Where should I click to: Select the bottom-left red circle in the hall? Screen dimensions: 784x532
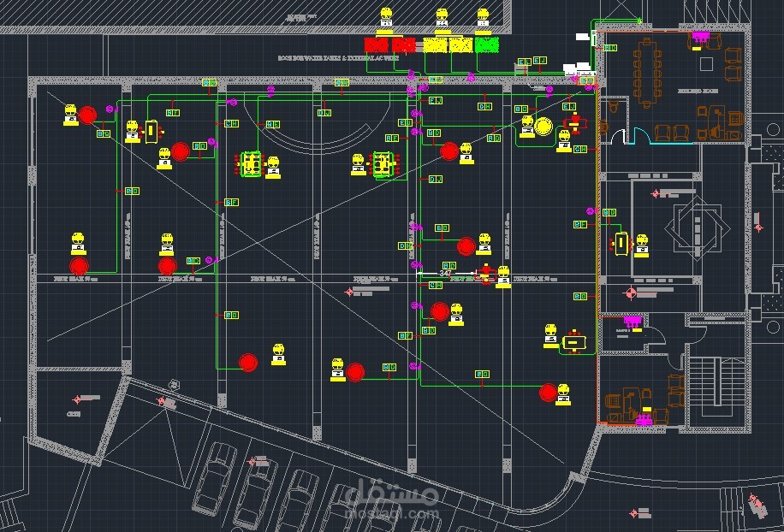click(x=79, y=266)
